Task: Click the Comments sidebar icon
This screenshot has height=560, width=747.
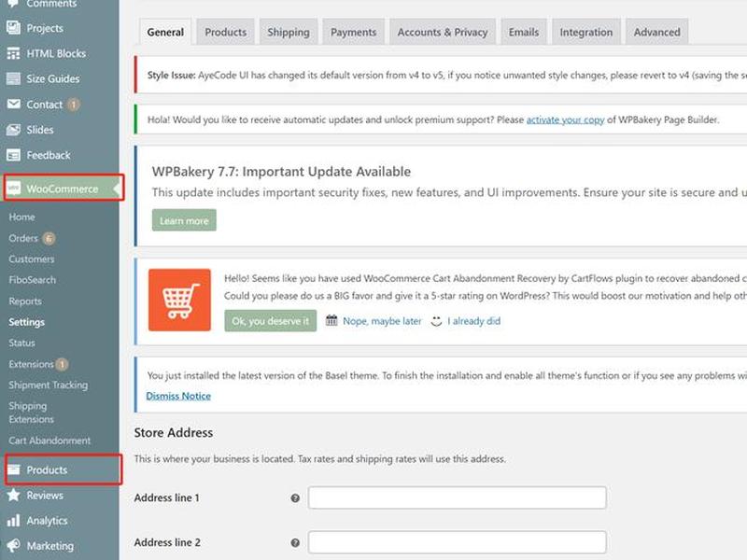Action: click(x=13, y=4)
